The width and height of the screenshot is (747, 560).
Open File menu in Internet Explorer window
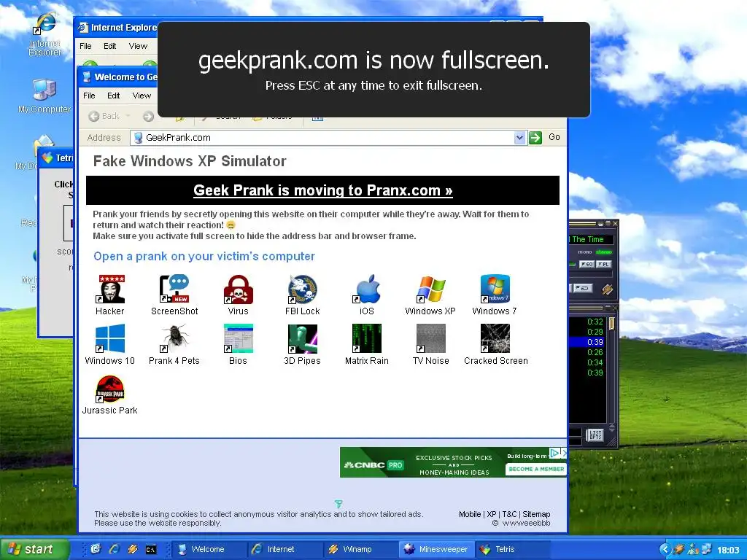pyautogui.click(x=86, y=46)
